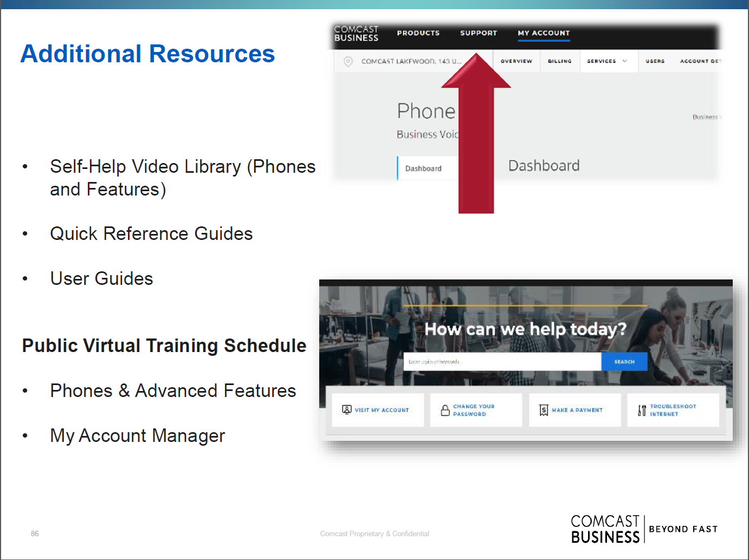
Task: Click the Make a Payment card
Action: [x=574, y=410]
